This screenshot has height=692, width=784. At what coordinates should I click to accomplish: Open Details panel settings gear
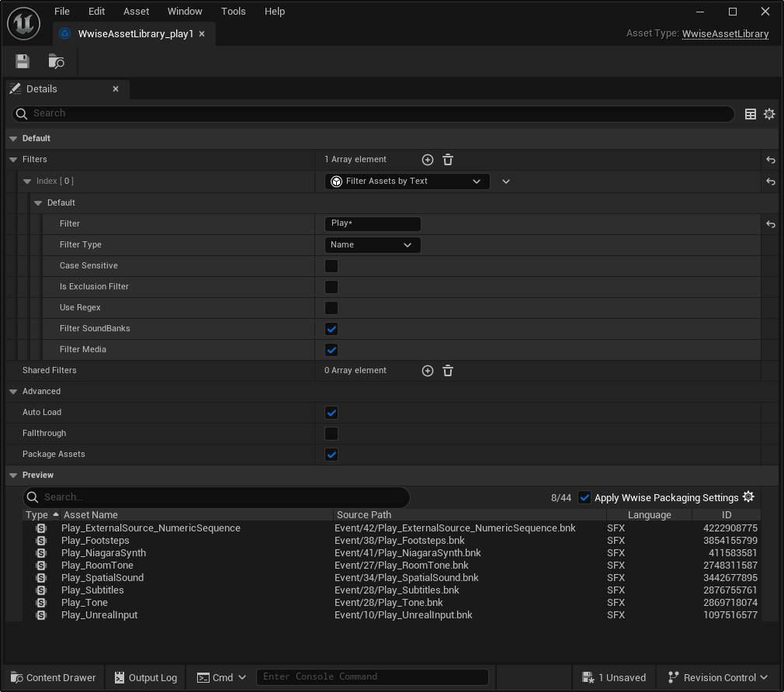point(769,114)
